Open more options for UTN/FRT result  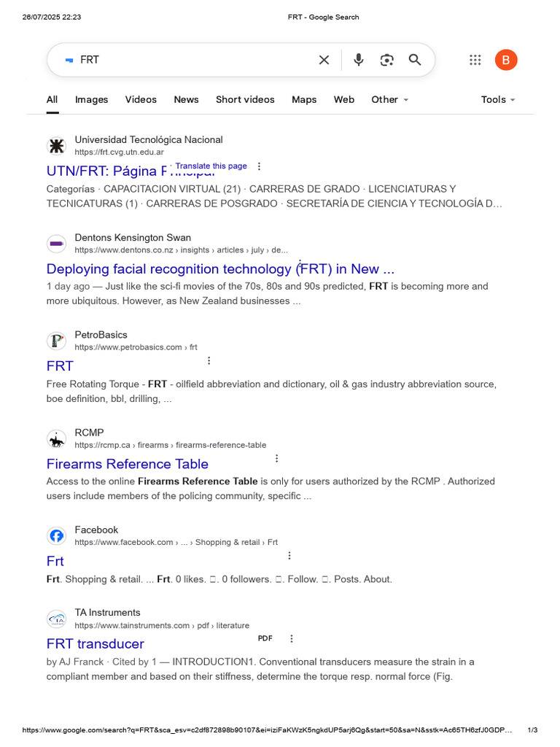tap(259, 166)
